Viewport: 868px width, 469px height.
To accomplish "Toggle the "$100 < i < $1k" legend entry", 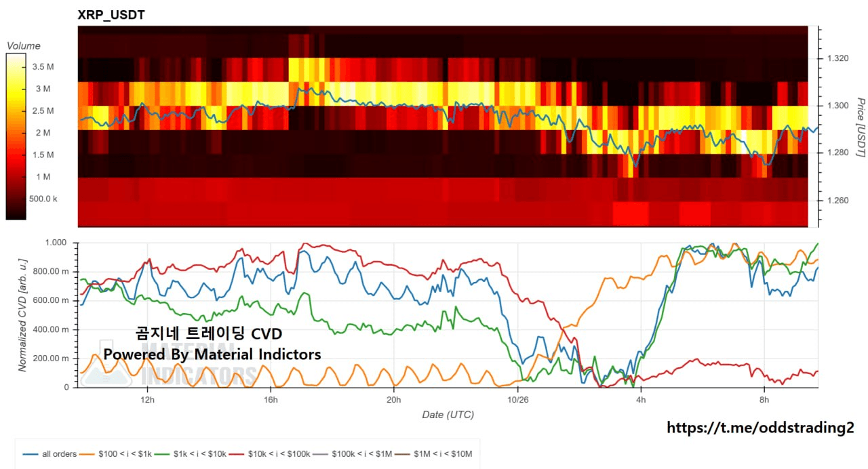I will click(116, 453).
